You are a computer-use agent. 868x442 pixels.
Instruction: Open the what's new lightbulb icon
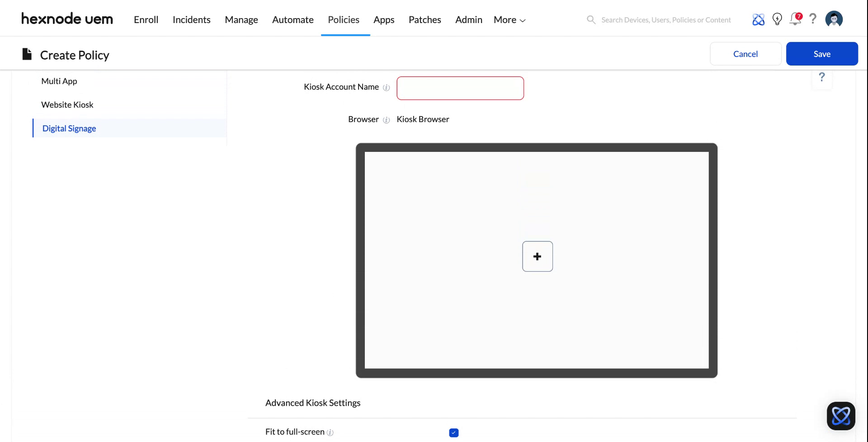[x=777, y=19]
